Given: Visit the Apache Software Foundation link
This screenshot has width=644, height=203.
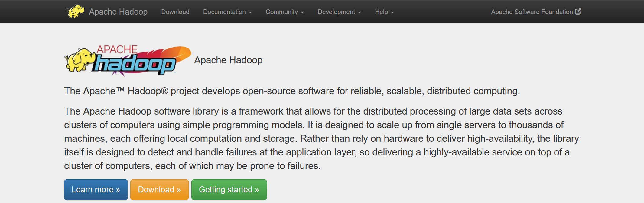Looking at the screenshot, I should click(x=536, y=12).
